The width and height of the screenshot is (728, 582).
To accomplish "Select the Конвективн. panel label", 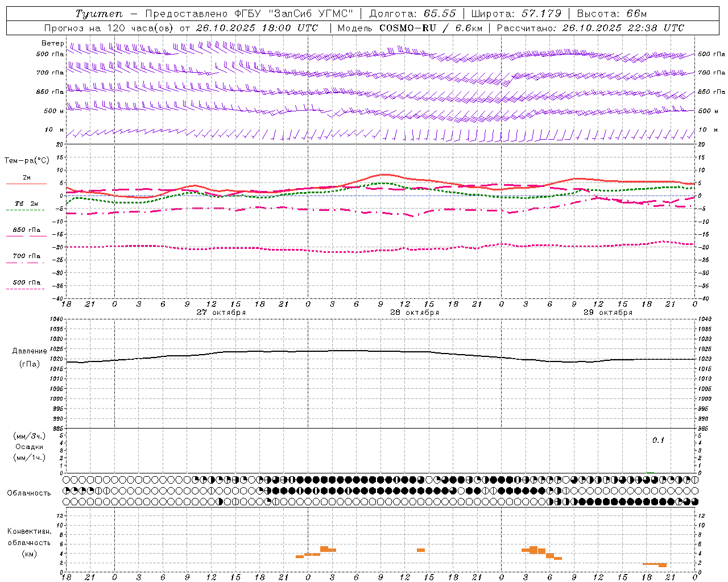I will [30, 531].
